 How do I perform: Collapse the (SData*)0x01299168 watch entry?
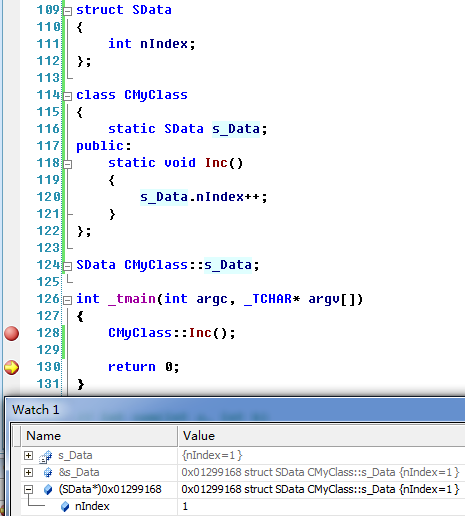[x=29, y=489]
